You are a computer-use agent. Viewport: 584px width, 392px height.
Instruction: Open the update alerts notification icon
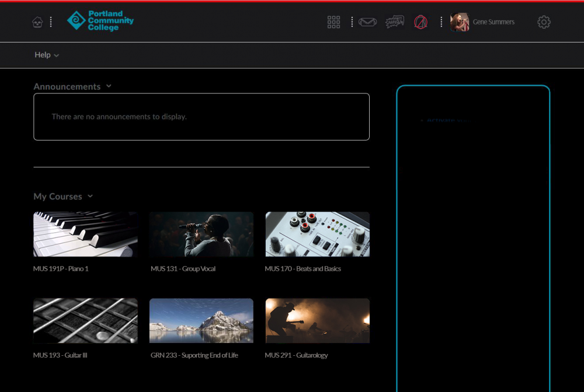pyautogui.click(x=421, y=22)
